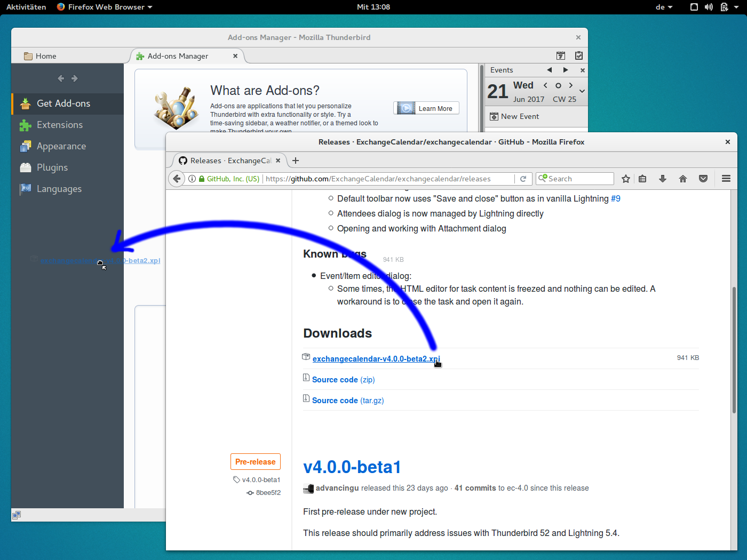
Task: Open issue #9 link
Action: point(616,198)
